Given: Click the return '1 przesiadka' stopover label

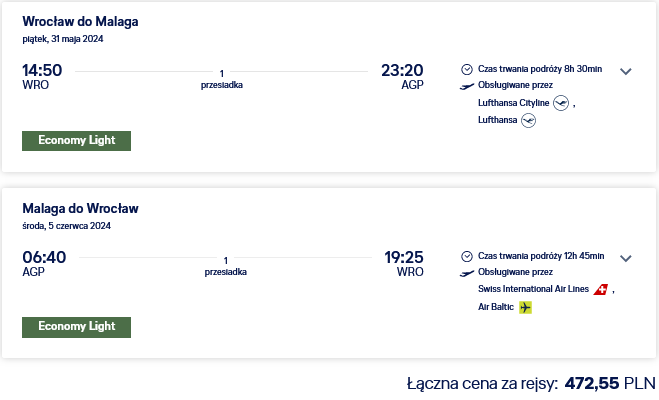Looking at the screenshot, I should [x=225, y=266].
